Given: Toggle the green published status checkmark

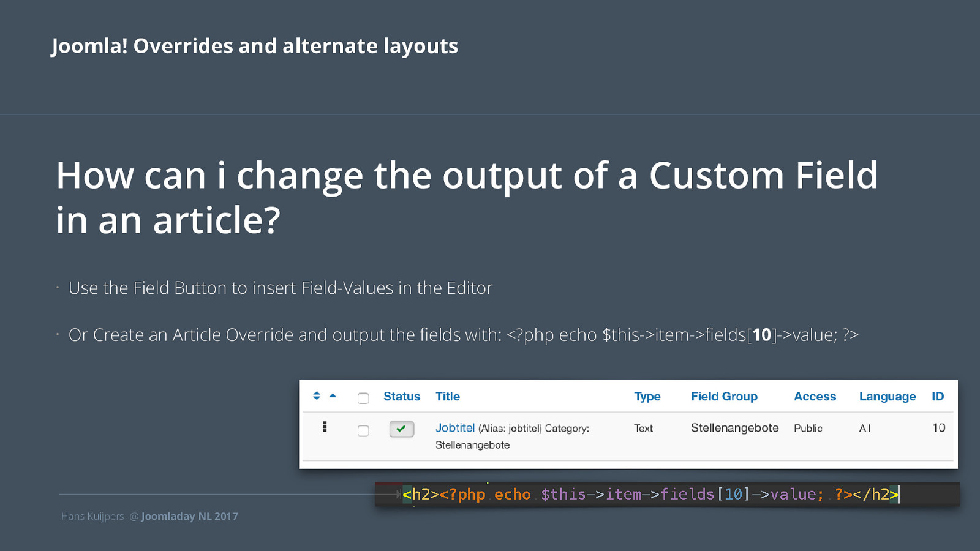Looking at the screenshot, I should 402,429.
